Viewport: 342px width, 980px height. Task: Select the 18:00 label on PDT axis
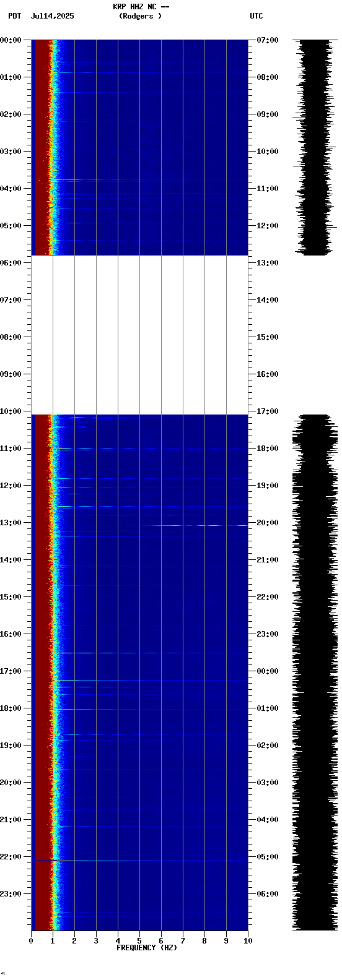(x=11, y=708)
